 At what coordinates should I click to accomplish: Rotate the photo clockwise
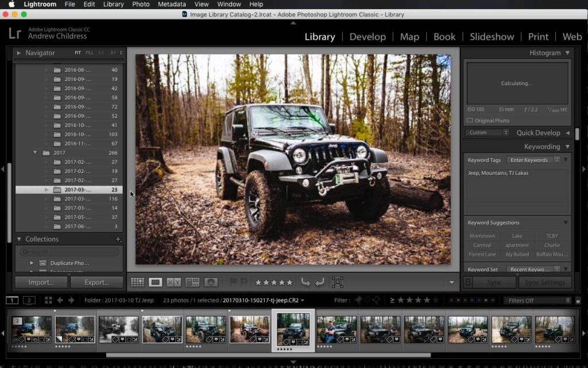click(320, 282)
